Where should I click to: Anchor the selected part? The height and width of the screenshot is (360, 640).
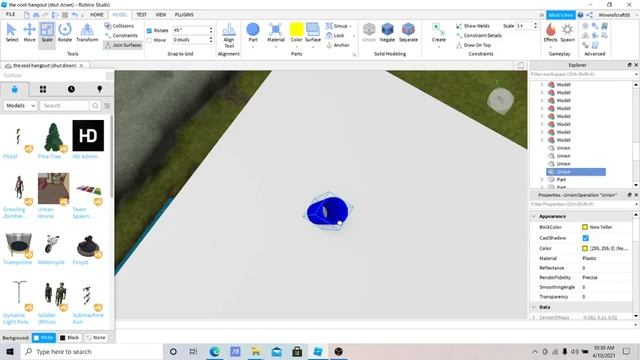tap(338, 45)
